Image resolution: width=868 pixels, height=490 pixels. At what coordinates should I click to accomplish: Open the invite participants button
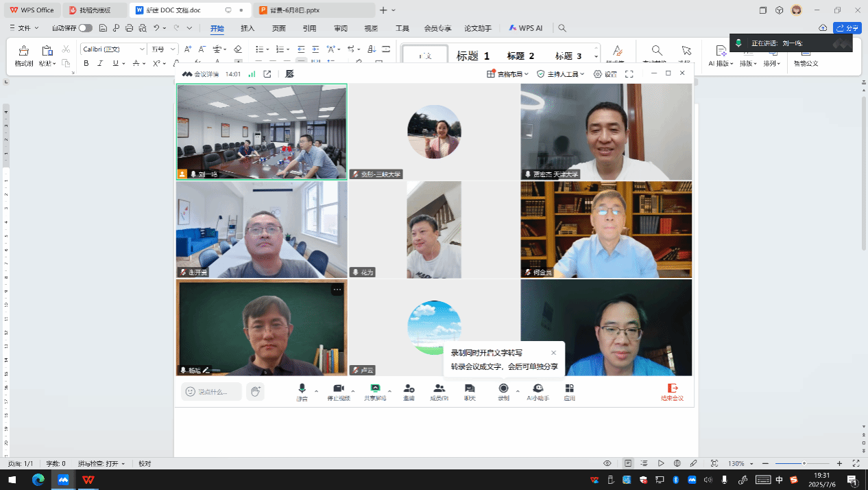[x=409, y=391]
